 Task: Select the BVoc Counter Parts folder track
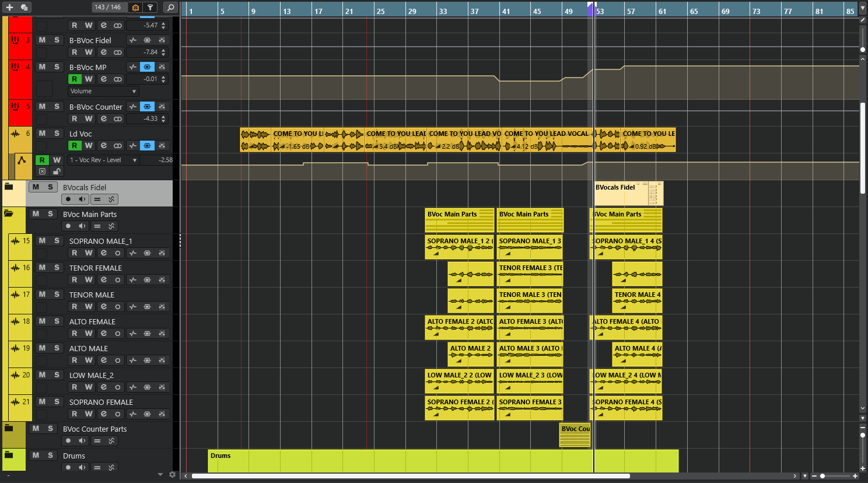tap(94, 429)
